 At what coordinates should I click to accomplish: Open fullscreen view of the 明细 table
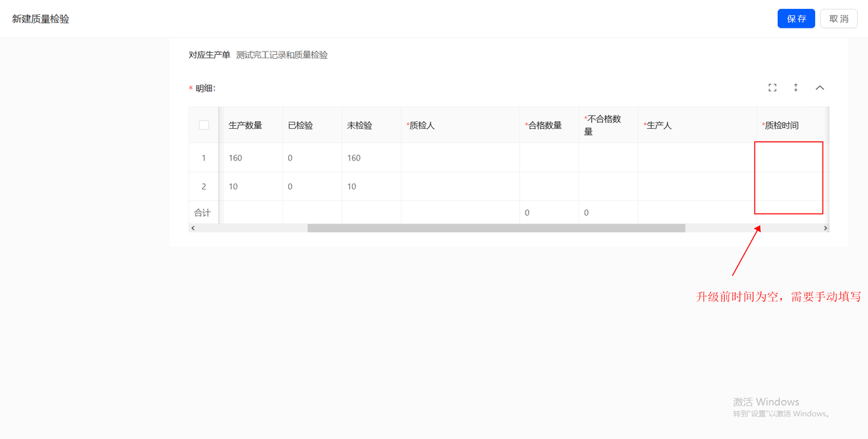pyautogui.click(x=772, y=87)
